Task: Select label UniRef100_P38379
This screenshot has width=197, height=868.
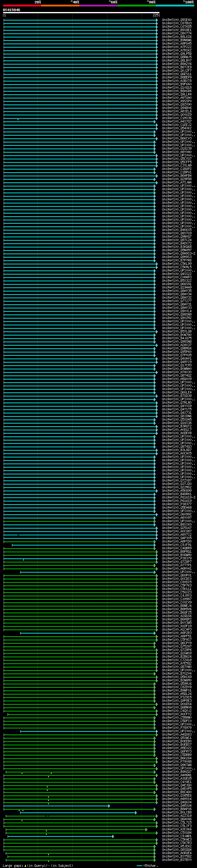Action: point(177,559)
